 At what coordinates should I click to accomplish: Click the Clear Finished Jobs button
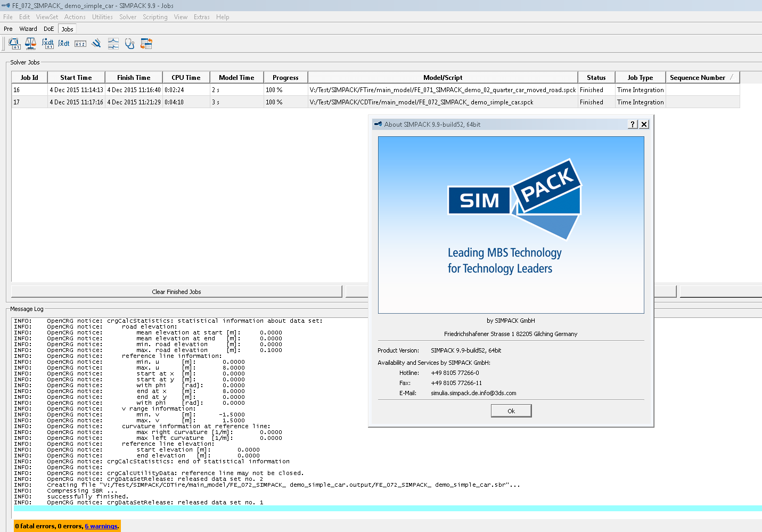176,292
